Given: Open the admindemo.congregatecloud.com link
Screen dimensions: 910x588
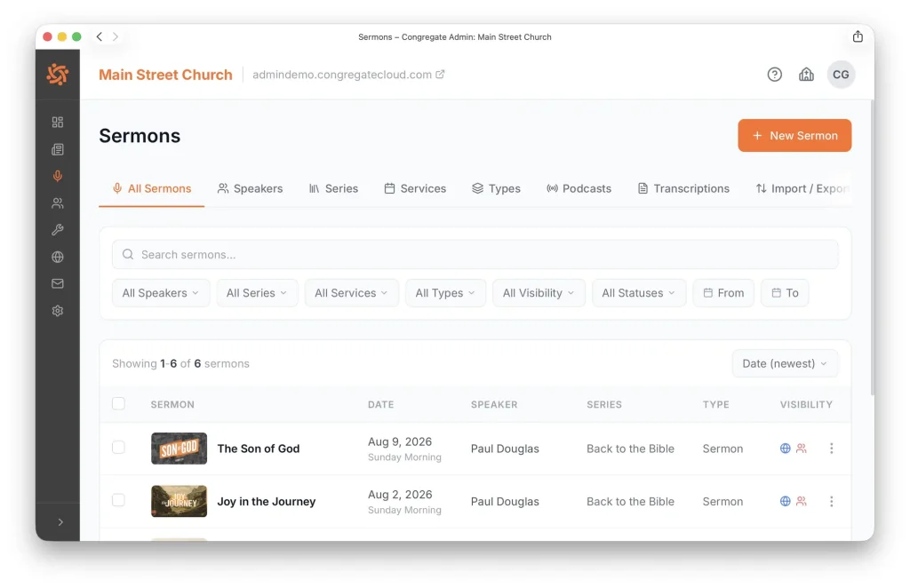Looking at the screenshot, I should coord(348,75).
